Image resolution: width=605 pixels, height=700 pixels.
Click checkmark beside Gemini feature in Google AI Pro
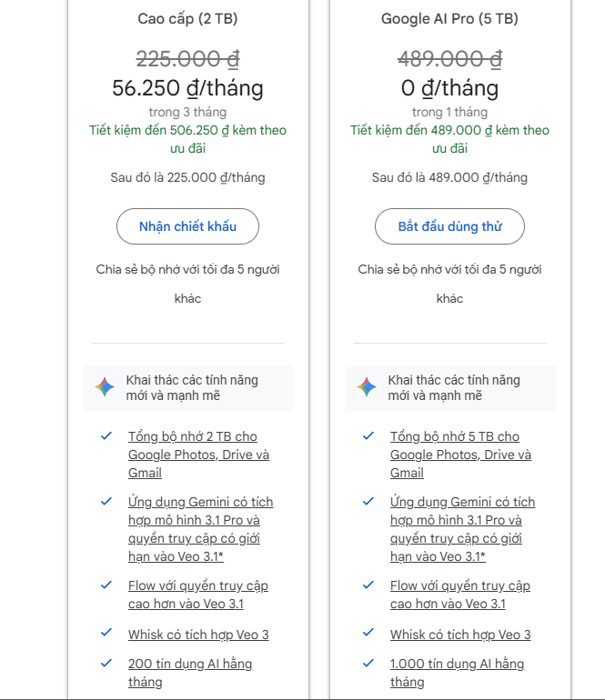[x=368, y=501]
